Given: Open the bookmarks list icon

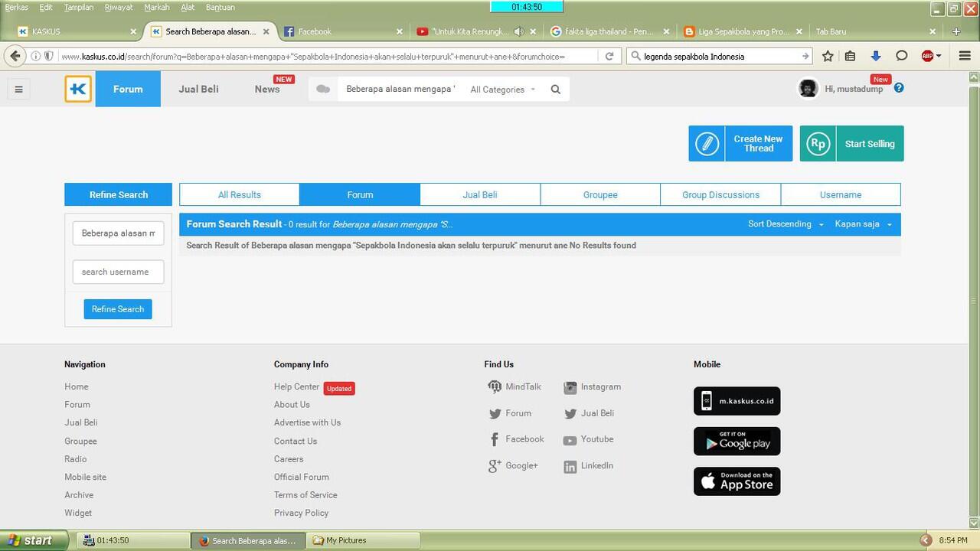Looking at the screenshot, I should [850, 56].
